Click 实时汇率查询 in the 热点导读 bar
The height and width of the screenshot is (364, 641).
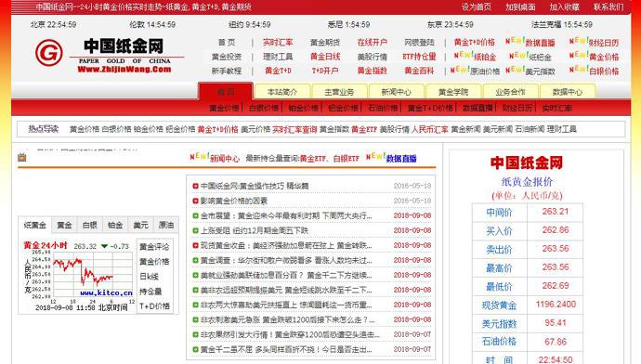[294, 129]
